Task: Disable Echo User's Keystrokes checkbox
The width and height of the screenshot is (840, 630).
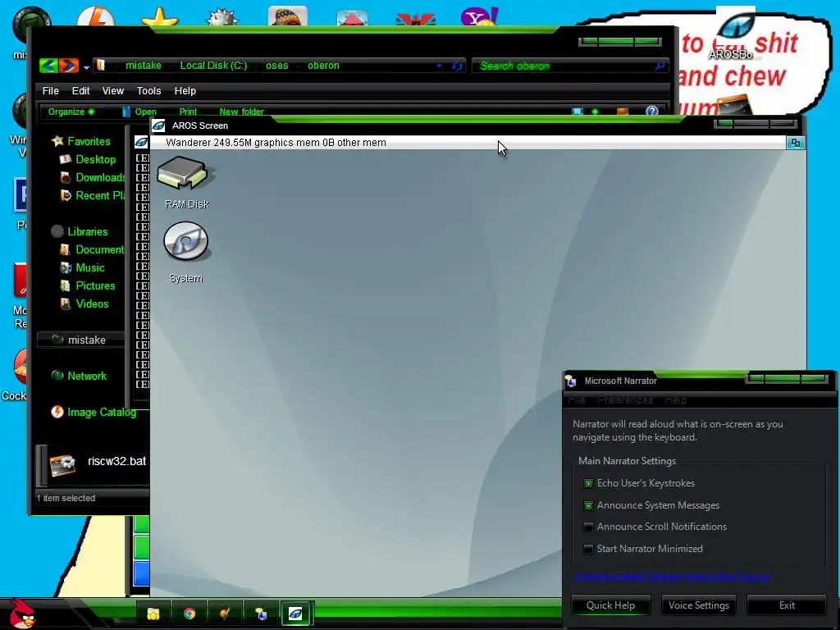Action: [x=588, y=483]
